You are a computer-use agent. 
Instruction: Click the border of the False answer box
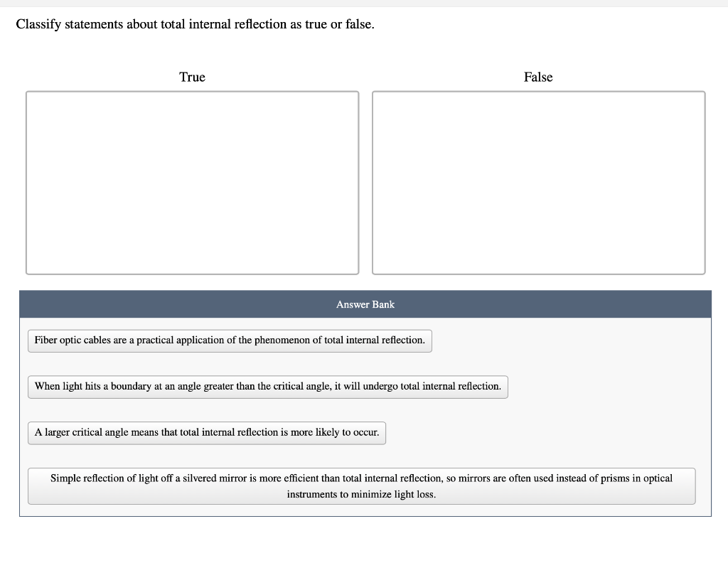pos(538,91)
